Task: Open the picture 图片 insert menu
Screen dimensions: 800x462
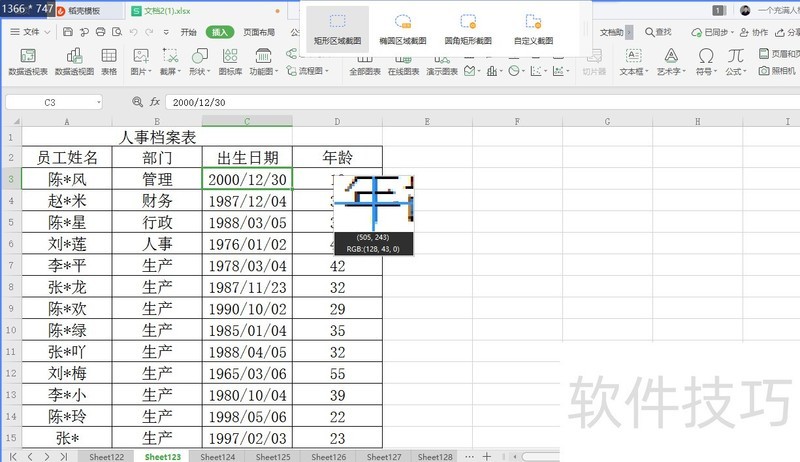Action: pyautogui.click(x=141, y=62)
